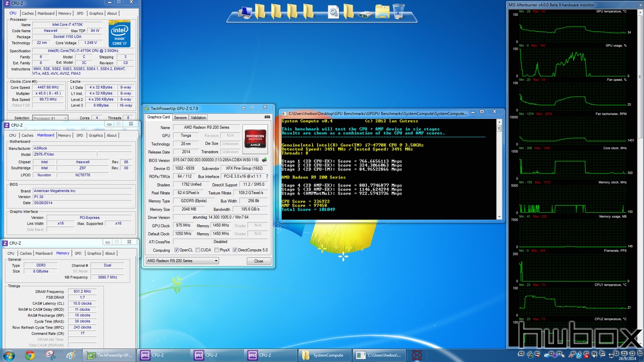The image size is (644, 362).
Task: Open the Computer icon in the dock
Action: [x=245, y=12]
